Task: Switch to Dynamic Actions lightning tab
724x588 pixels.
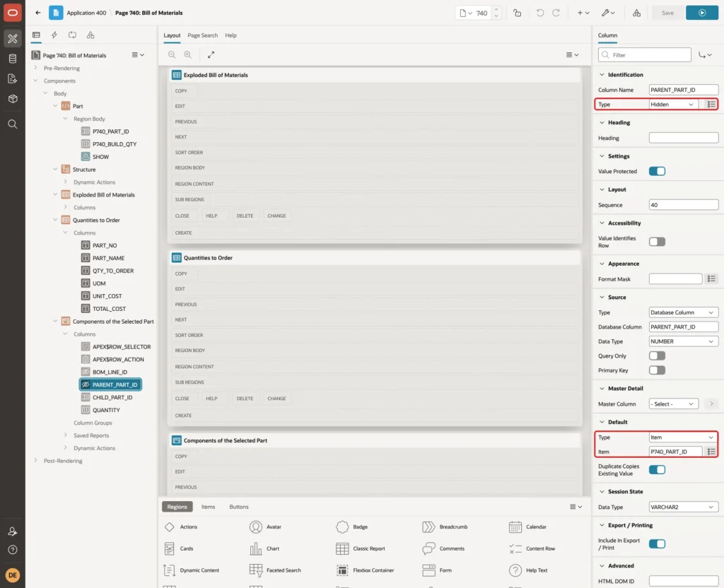Action: click(x=54, y=35)
